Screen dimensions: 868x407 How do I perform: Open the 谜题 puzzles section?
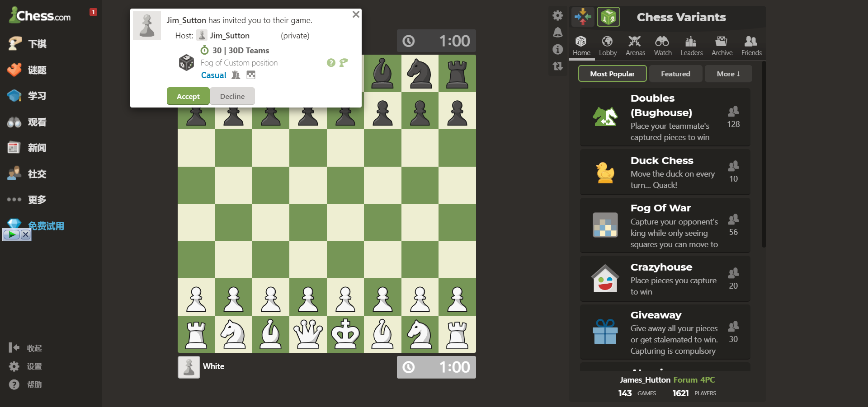point(27,70)
